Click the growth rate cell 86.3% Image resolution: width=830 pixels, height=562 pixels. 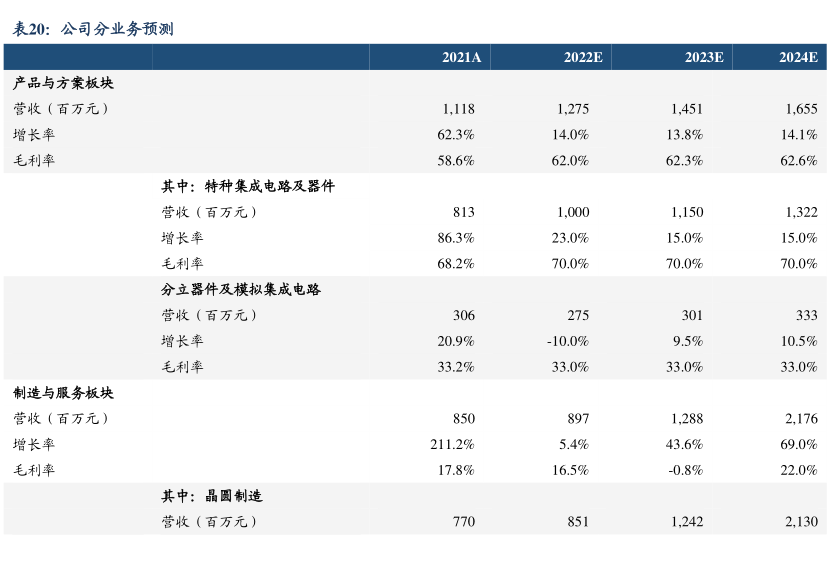pyautogui.click(x=456, y=238)
